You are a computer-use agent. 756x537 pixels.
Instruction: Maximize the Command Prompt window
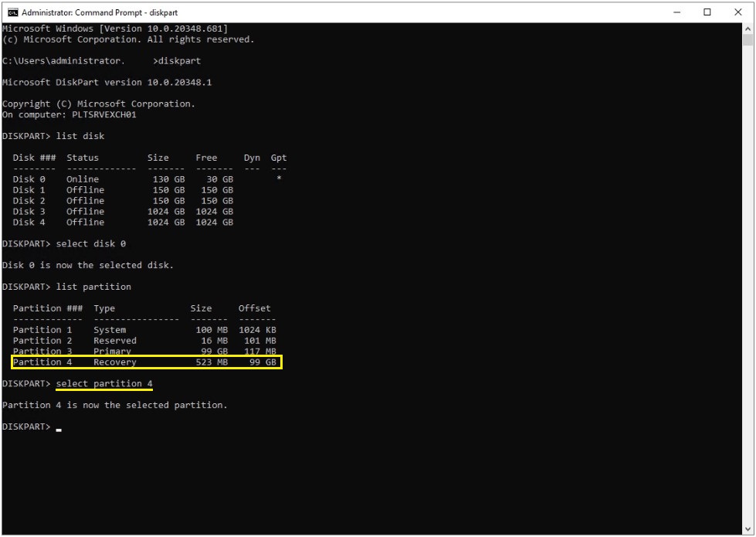pos(707,12)
